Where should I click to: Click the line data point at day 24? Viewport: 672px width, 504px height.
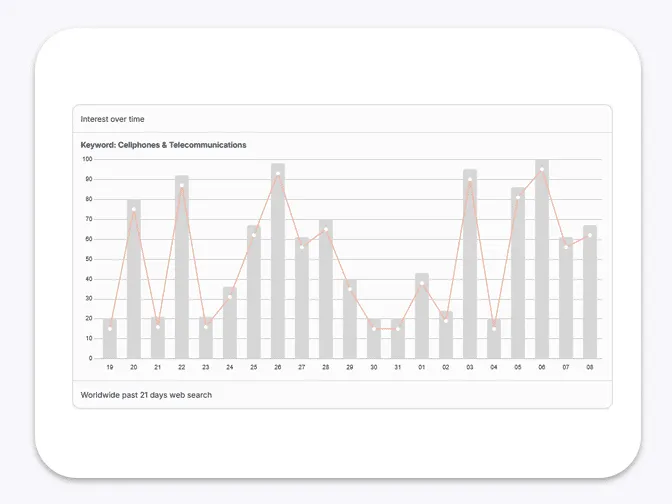click(x=230, y=297)
